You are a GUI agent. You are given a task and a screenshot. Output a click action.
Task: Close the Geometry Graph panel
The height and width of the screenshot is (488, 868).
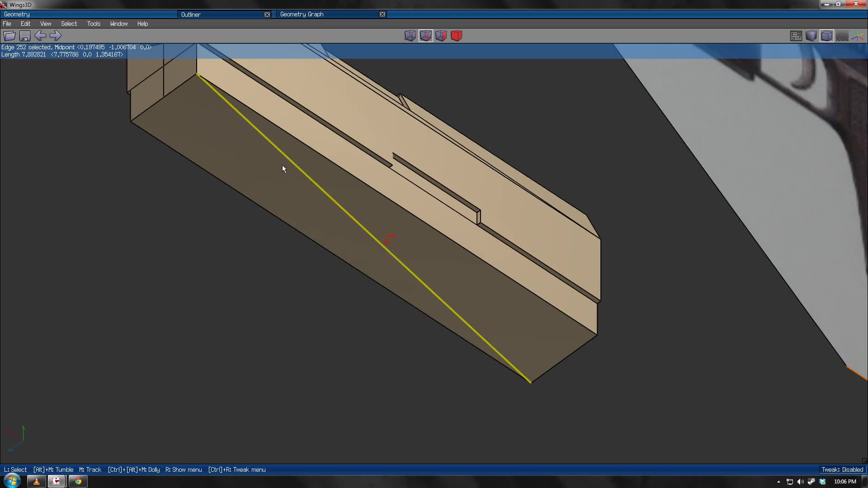[x=382, y=14]
